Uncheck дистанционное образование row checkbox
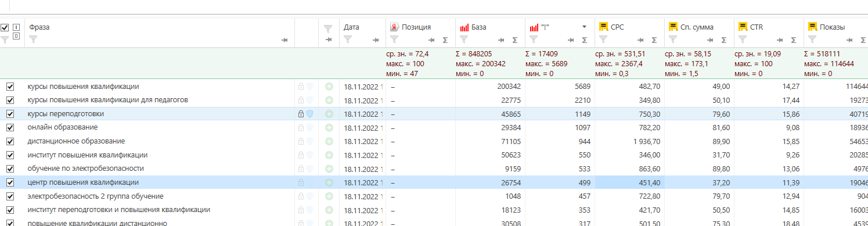This screenshot has height=226, width=868. (x=10, y=141)
